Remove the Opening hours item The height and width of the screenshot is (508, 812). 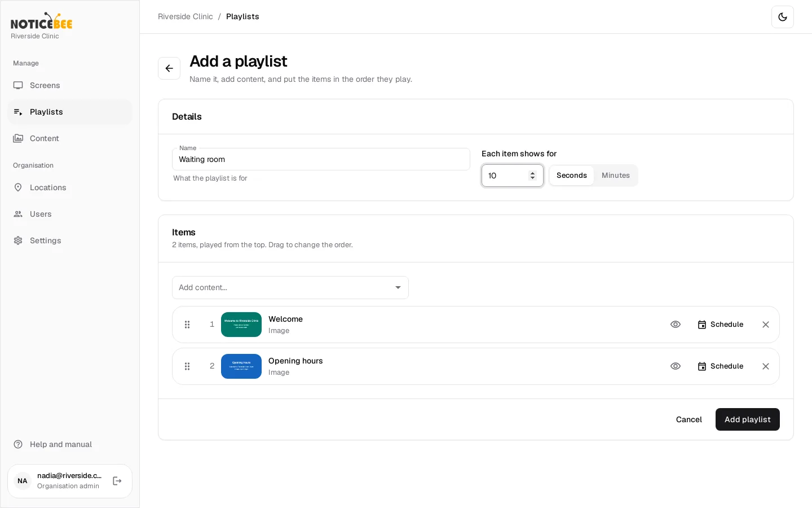[766, 366]
